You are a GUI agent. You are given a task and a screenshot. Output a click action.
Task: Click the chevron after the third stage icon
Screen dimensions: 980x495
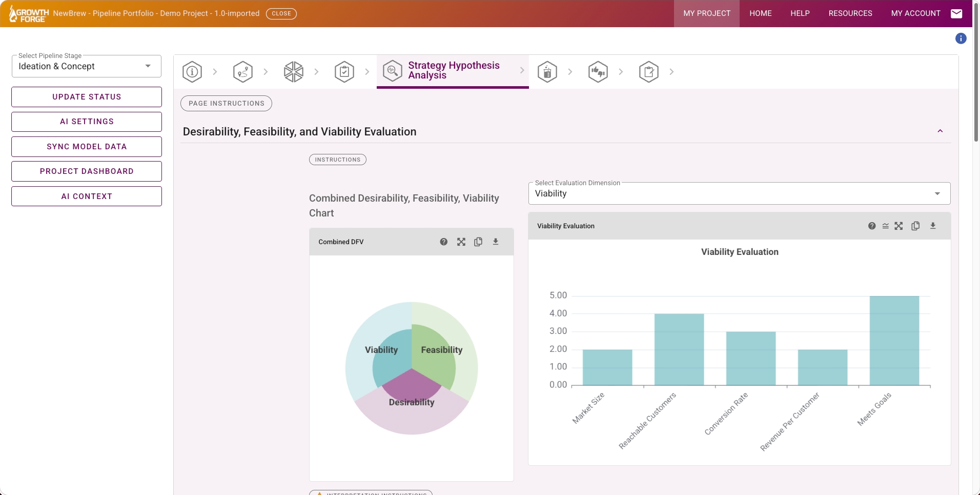click(x=316, y=72)
